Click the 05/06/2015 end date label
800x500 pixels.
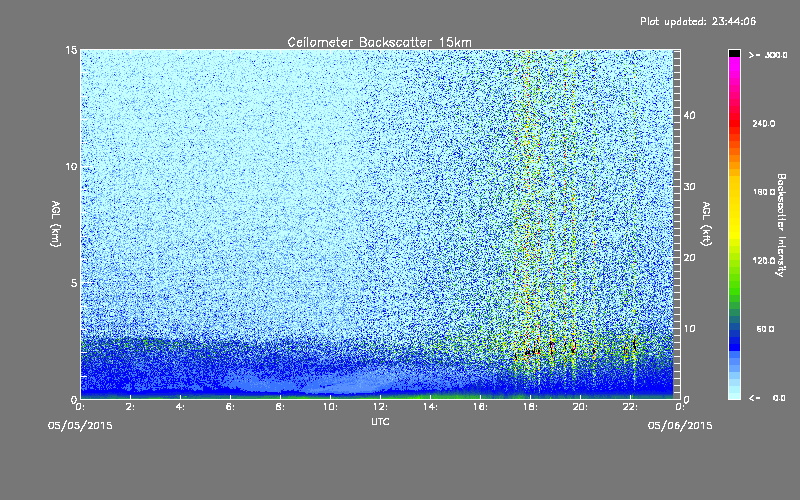point(680,426)
